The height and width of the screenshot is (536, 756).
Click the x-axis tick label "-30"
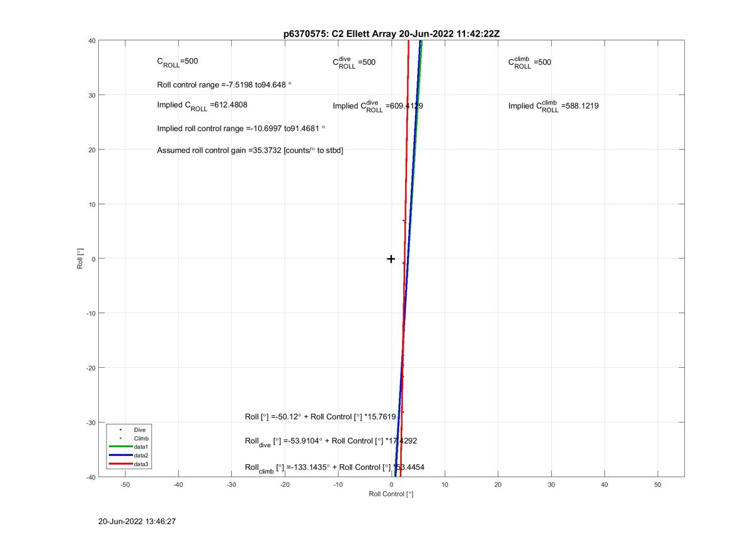231,485
